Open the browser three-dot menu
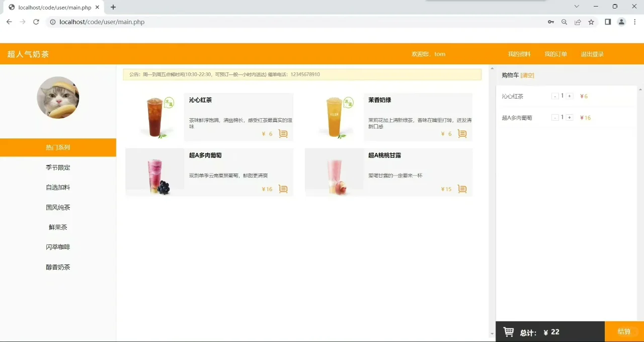Viewport: 644px width, 342px height. click(x=635, y=22)
